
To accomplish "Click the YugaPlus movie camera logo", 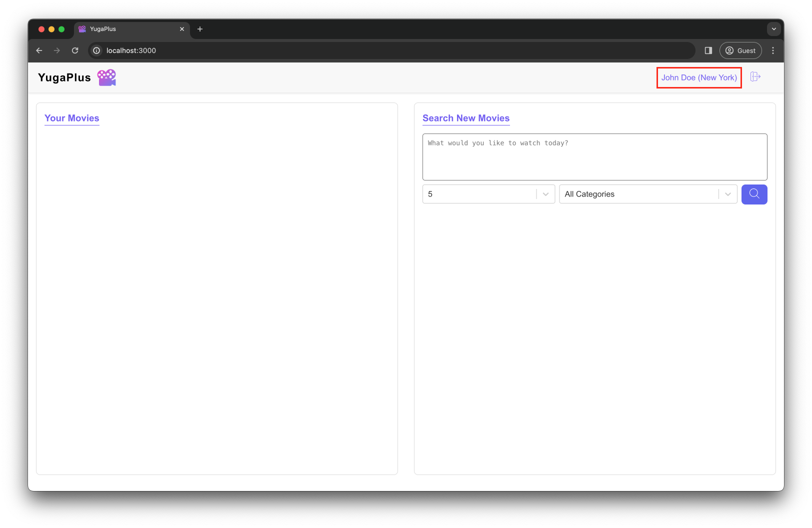I will (106, 77).
